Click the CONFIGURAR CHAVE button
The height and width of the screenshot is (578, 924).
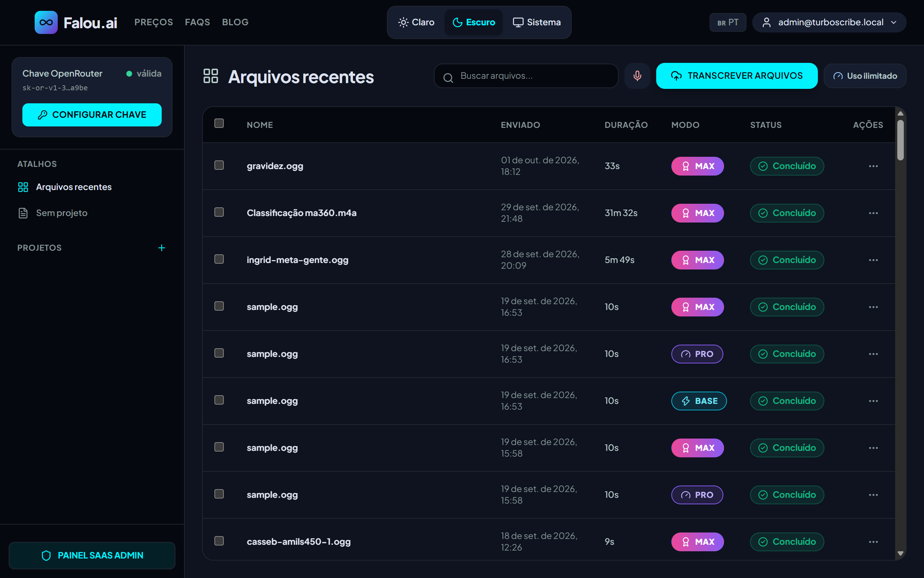[92, 115]
